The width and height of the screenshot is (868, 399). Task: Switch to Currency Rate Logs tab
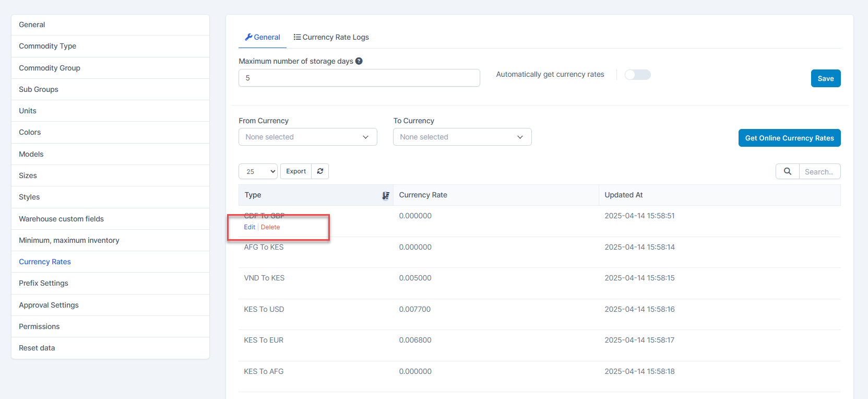331,37
